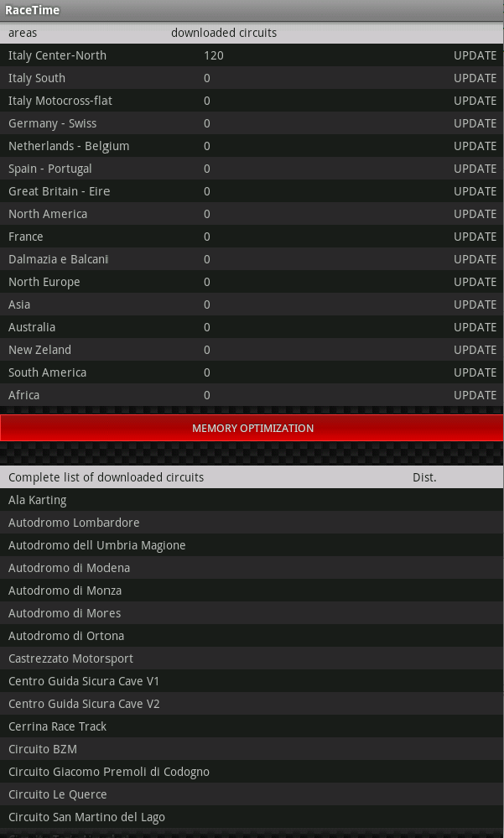This screenshot has height=838, width=504.
Task: Click UPDATE for the France row
Action: (x=475, y=237)
